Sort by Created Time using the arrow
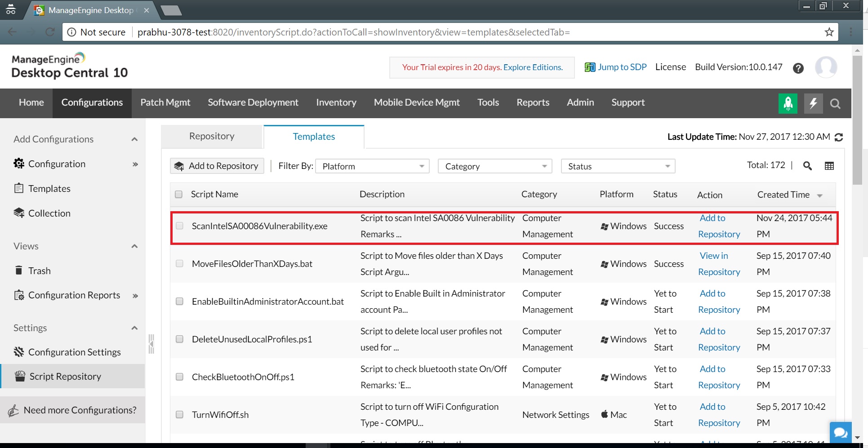The width and height of the screenshot is (868, 448). [819, 195]
